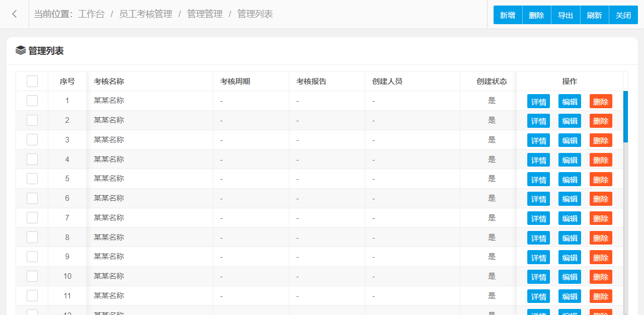Click 编辑 in row 11
Screen dimensions: 644x315
pos(570,296)
